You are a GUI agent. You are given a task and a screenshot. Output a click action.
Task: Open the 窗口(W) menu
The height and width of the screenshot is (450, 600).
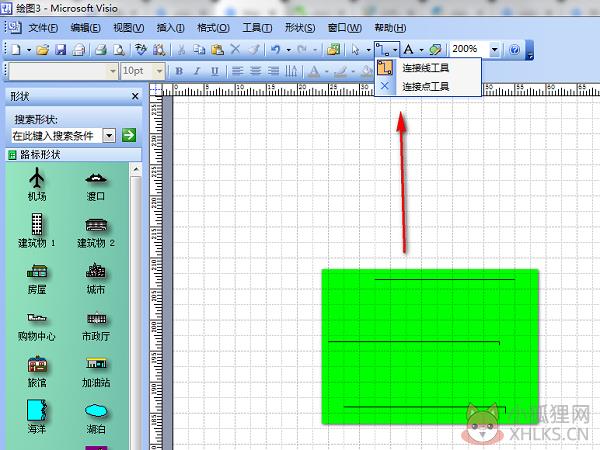point(345,28)
